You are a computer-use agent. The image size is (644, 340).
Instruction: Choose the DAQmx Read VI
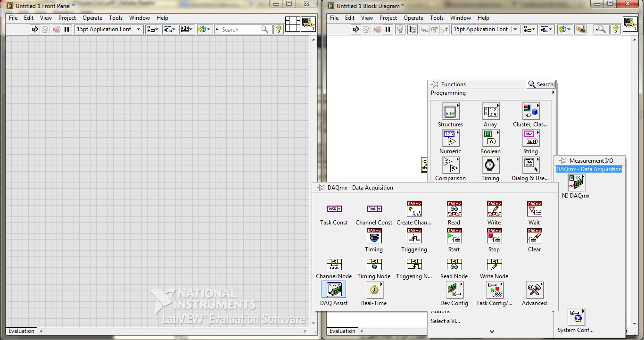click(x=454, y=209)
